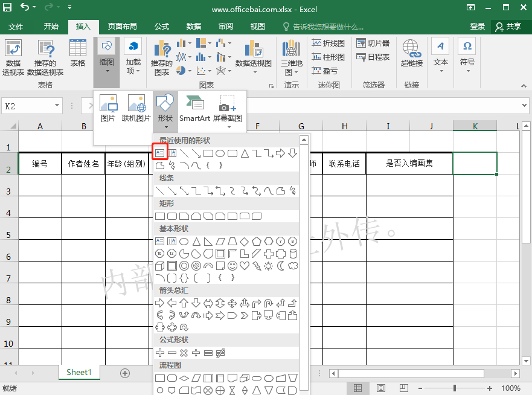Screen dimensions: 532x395
Task: Insert a 切片器 slicer
Action: 373,43
